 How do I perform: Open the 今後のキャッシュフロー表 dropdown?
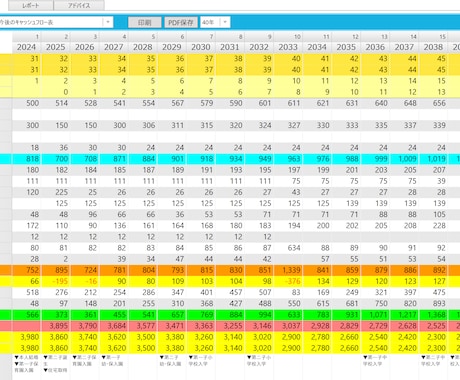pos(108,22)
